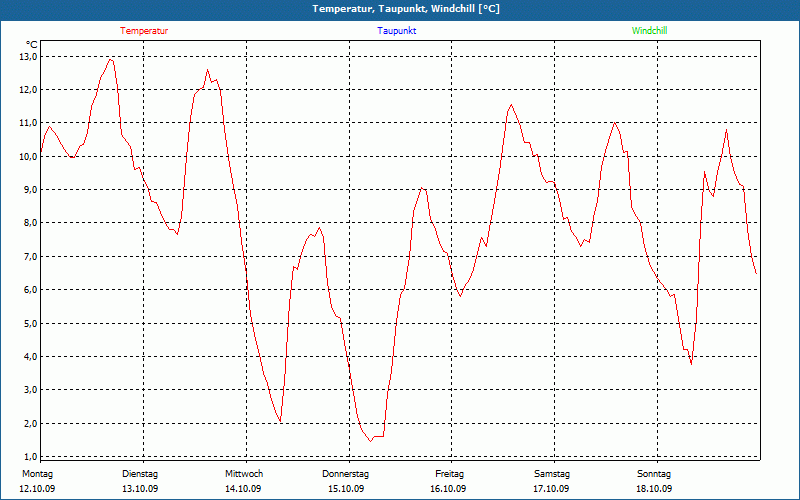Click the '°C' unit label on the y-axis
Image resolution: width=800 pixels, height=500 pixels.
point(32,45)
